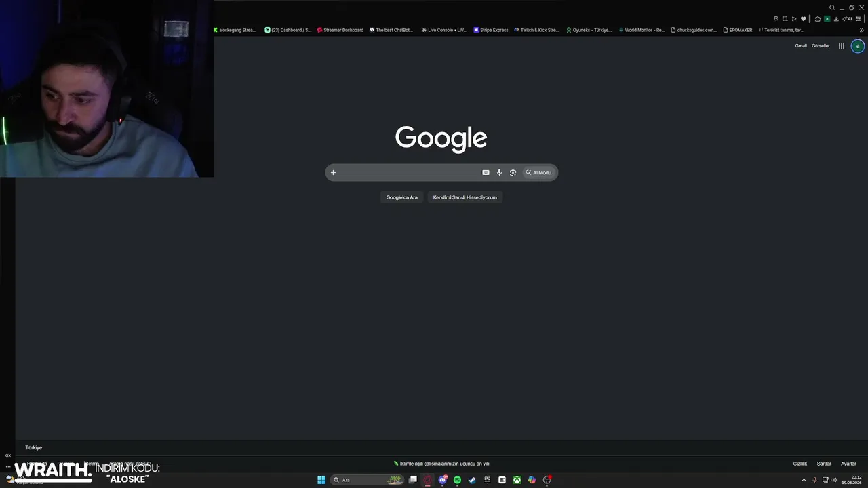Open the Ayarlar footer menu

tap(848, 464)
